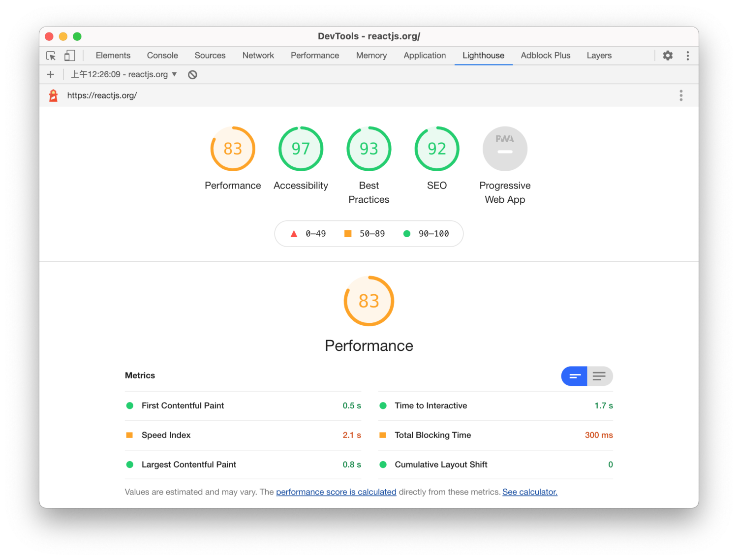Switch to the Network tab

(x=258, y=56)
